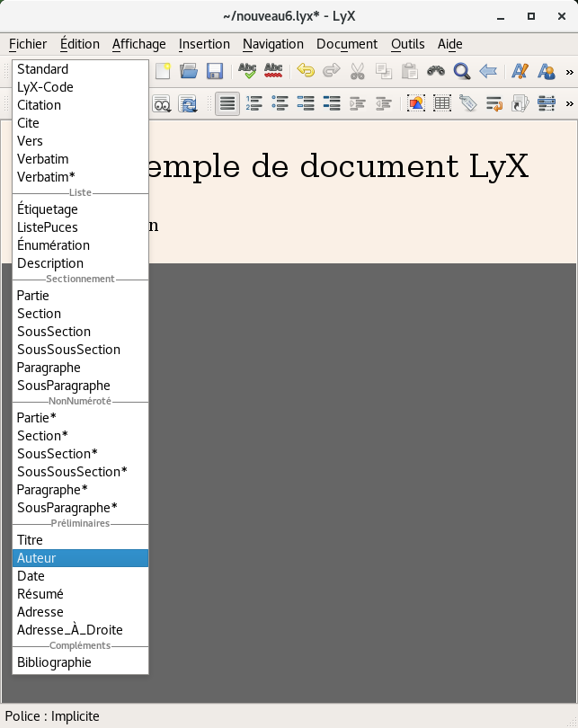Apply emphasized style with the A! icon
This screenshot has height=728, width=578.
(x=520, y=71)
